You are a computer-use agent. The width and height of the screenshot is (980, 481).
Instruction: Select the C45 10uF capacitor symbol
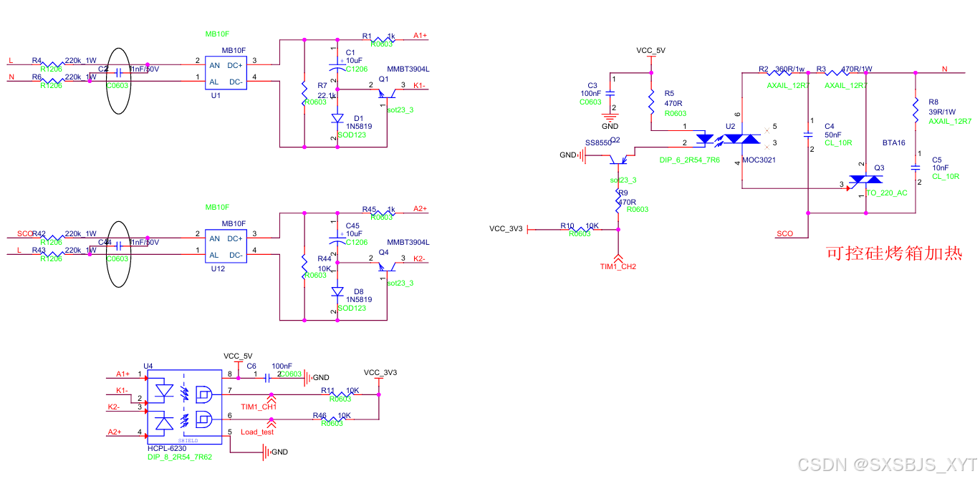pyautogui.click(x=337, y=240)
